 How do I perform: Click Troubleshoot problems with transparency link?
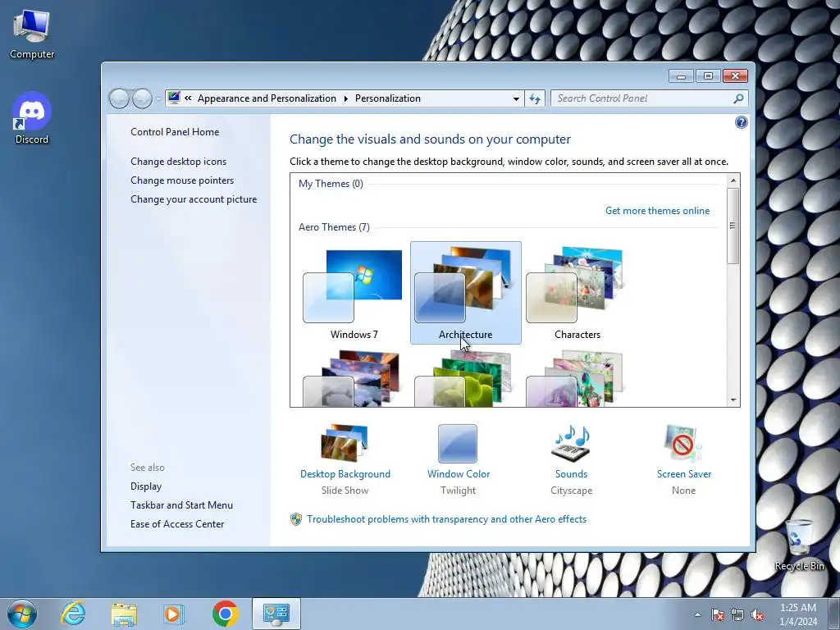point(447,519)
